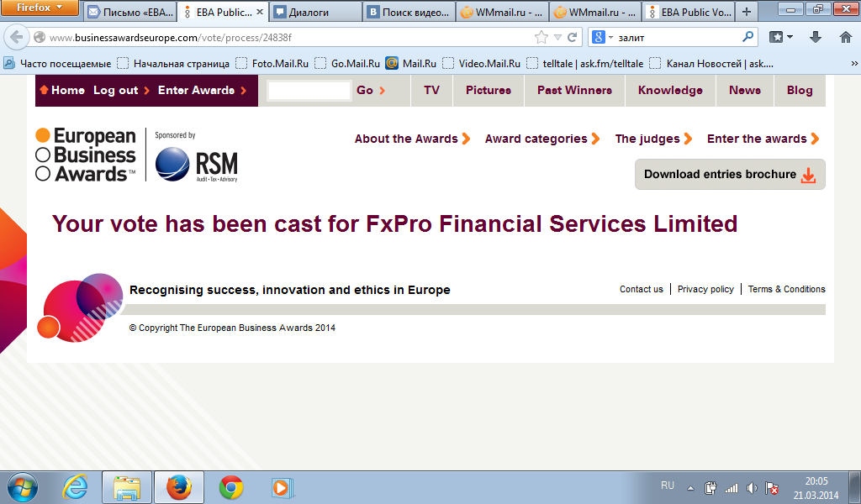Switch to the Поиск видео tab

point(409,12)
